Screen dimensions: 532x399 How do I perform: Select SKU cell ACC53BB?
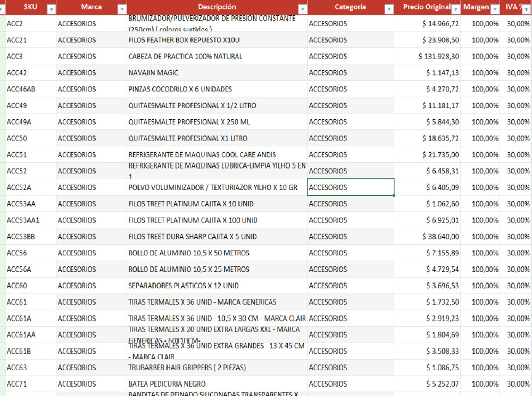pyautogui.click(x=30, y=237)
